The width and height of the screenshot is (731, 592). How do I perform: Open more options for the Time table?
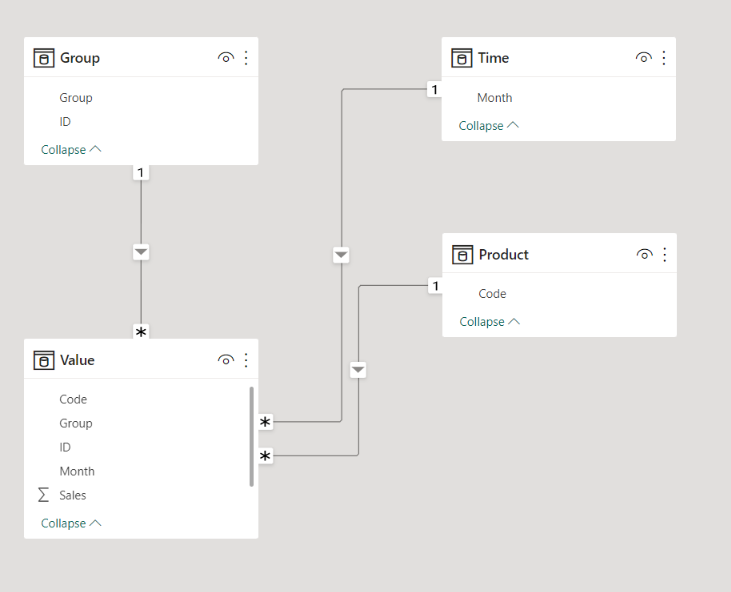664,58
